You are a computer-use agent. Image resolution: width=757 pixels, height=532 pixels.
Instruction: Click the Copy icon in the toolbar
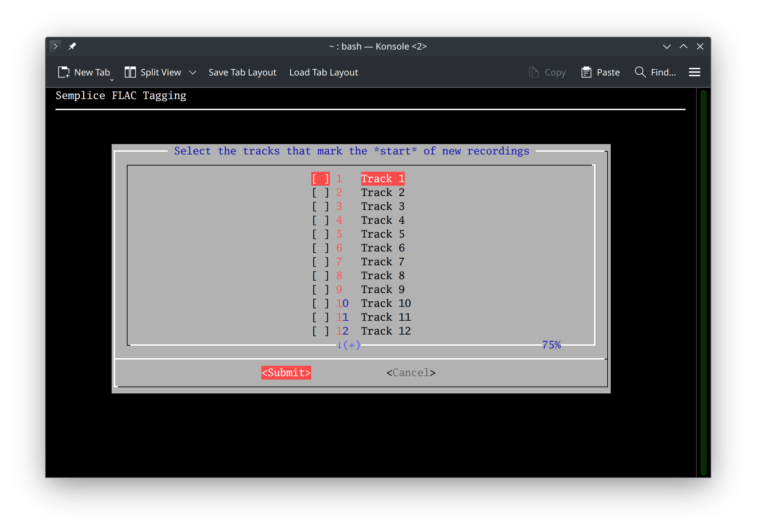(533, 72)
